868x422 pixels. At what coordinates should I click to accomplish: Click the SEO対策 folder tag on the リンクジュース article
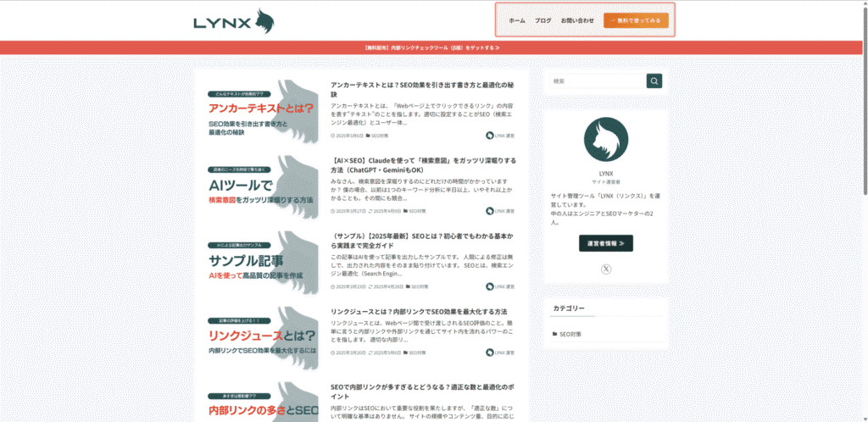tap(415, 353)
